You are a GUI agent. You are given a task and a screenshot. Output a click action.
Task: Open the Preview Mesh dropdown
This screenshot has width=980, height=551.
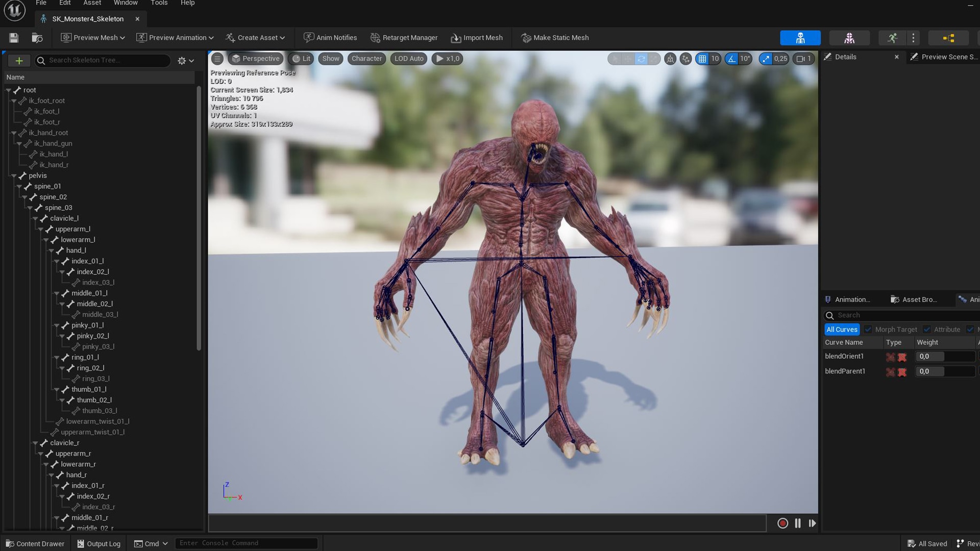[92, 37]
